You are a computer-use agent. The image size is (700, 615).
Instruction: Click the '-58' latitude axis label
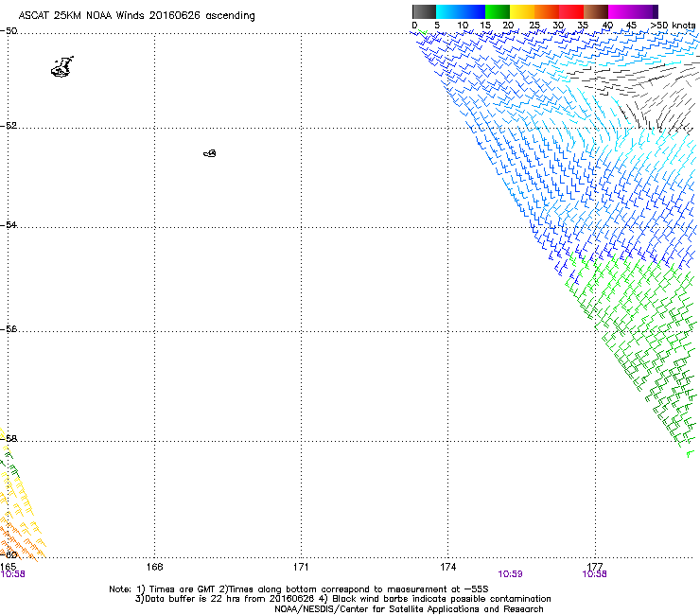[x=9, y=439]
